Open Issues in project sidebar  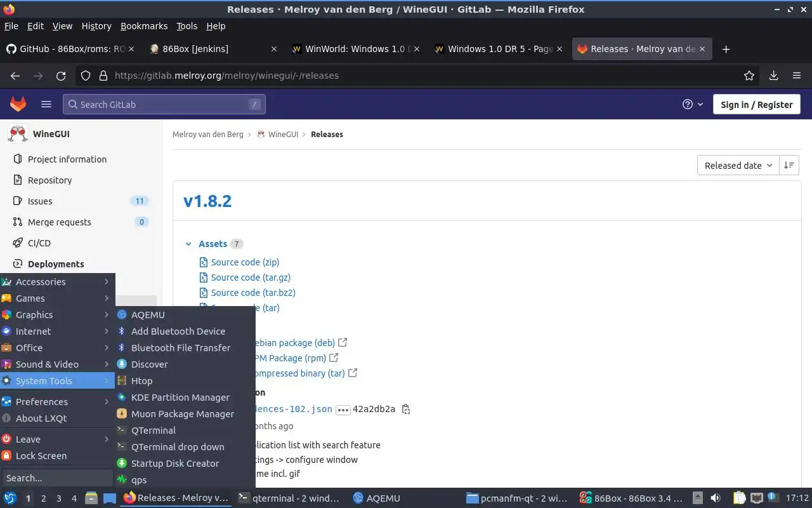[81, 201]
